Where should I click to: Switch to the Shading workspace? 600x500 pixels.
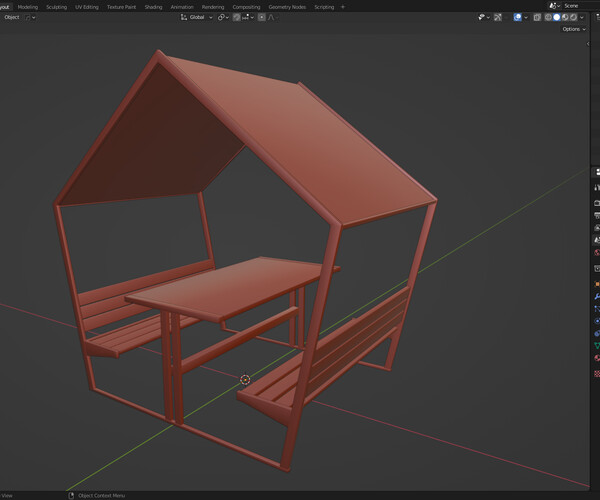coord(153,7)
